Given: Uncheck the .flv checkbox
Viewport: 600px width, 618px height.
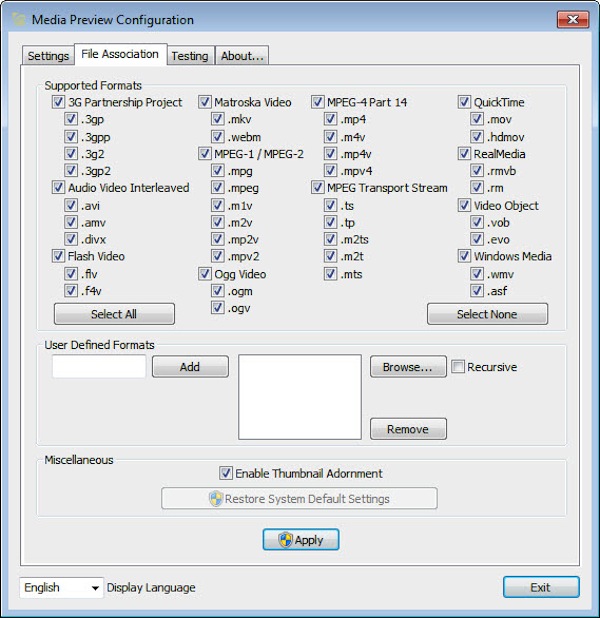Looking at the screenshot, I should 71,274.
